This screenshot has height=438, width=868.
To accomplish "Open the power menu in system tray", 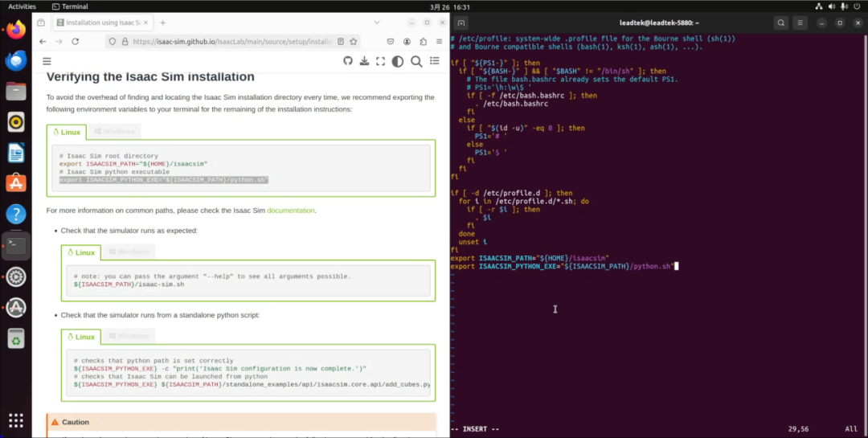I will pos(857,6).
